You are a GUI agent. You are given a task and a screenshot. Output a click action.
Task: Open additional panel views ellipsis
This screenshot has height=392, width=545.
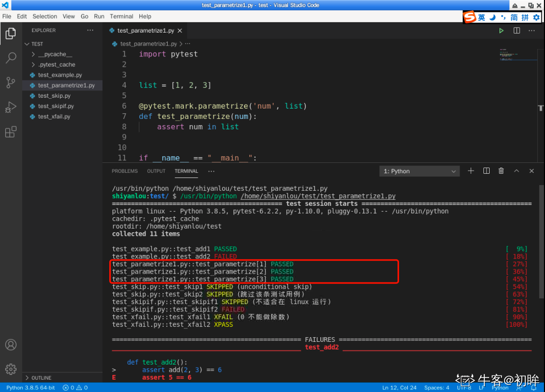click(x=211, y=171)
